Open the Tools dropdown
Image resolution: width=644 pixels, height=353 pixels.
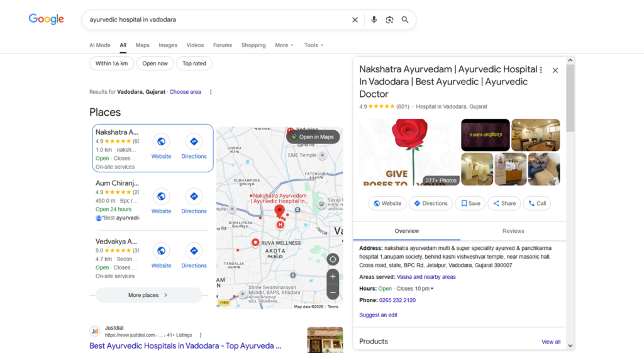pos(313,45)
